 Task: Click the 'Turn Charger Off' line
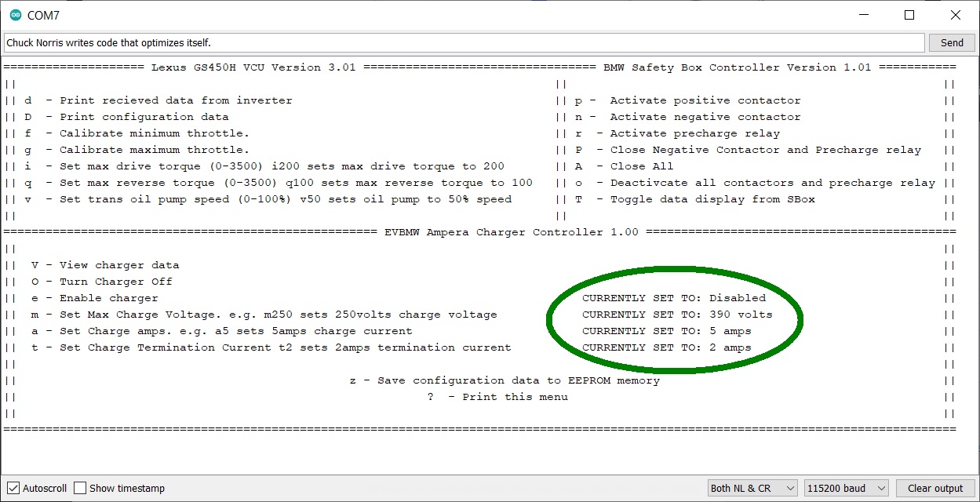[102, 282]
